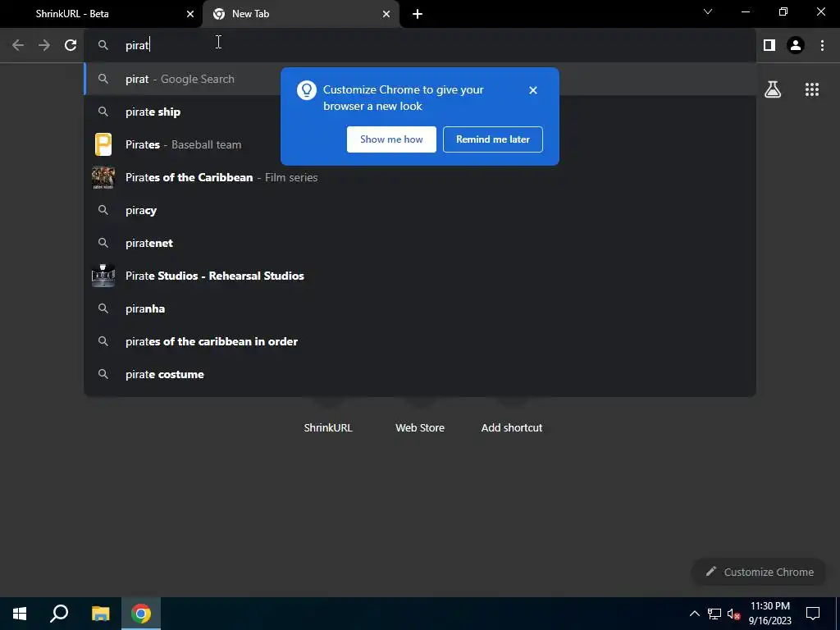
Task: Select 'pirates of the caribbean in order' suggestion
Action: click(420, 341)
